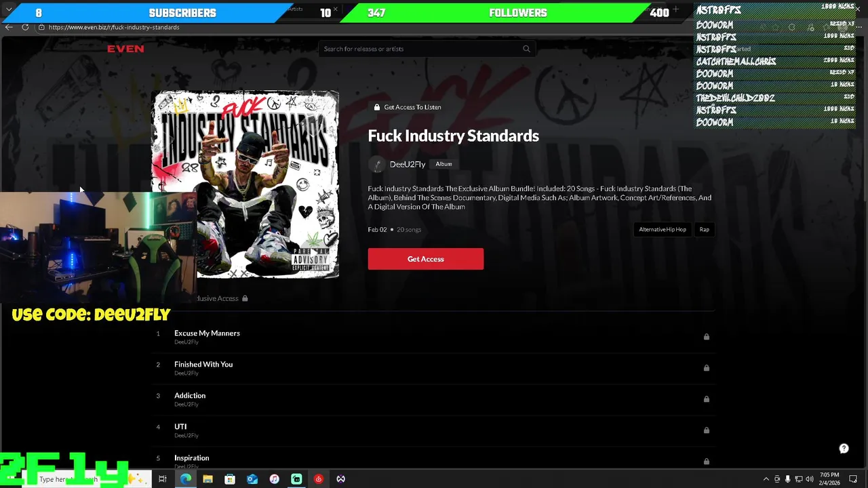Open the red round app on the taskbar
The height and width of the screenshot is (488, 868).
point(319,479)
